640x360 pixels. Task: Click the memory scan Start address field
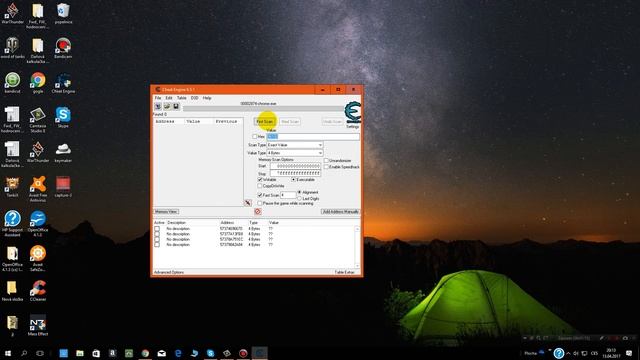point(295,166)
